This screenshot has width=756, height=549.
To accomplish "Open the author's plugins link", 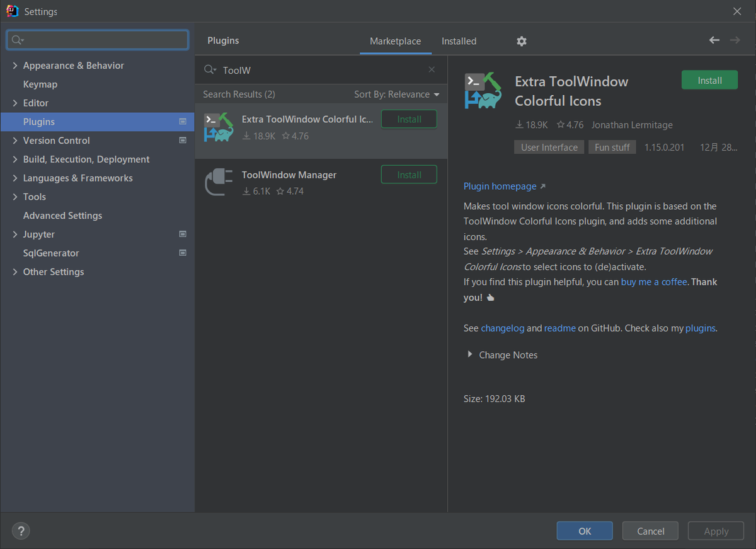I will [701, 328].
